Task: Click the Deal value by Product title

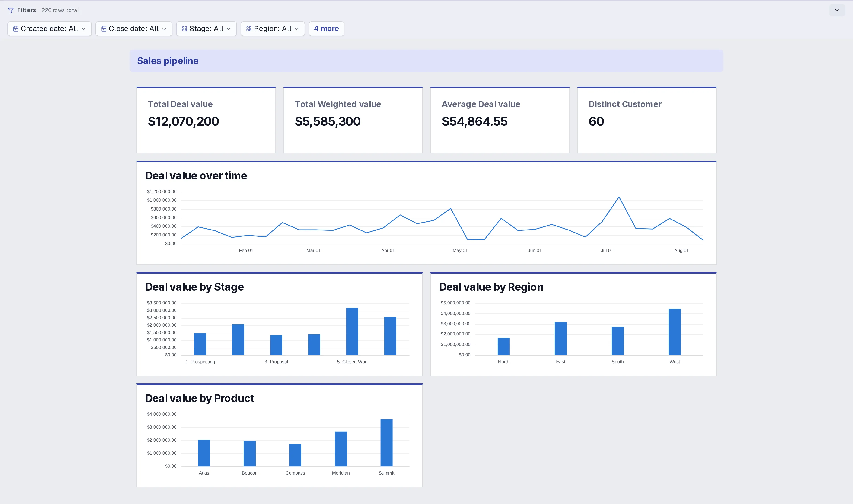Action: (199, 398)
